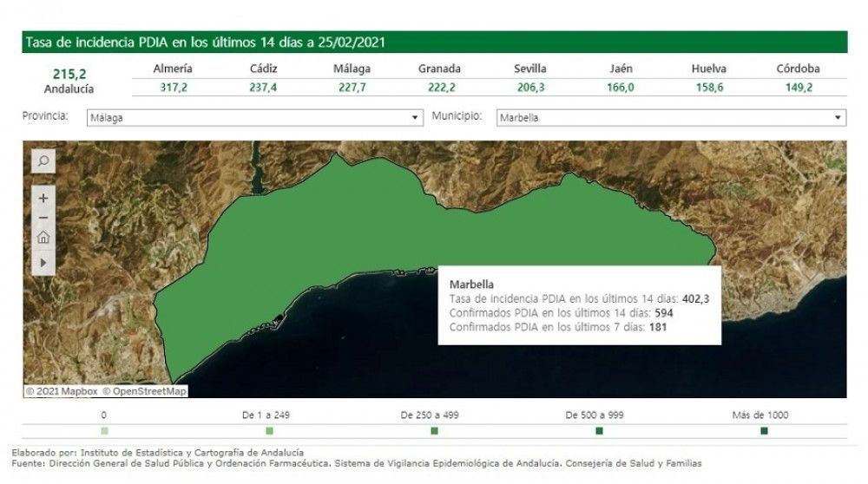Open the OpenStreetMap attribution link
The height and width of the screenshot is (484, 868).
(x=144, y=391)
